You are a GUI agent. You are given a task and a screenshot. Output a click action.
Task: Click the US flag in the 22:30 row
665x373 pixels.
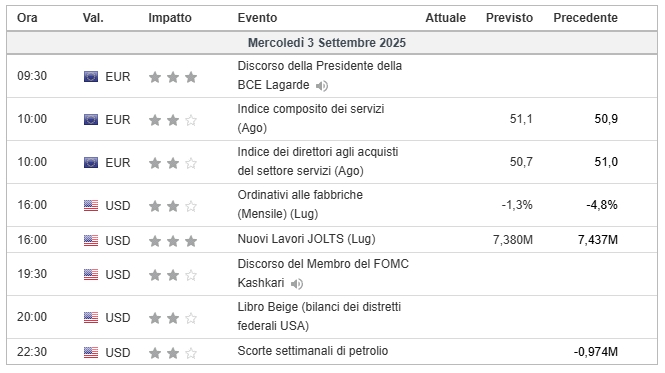pos(91,353)
